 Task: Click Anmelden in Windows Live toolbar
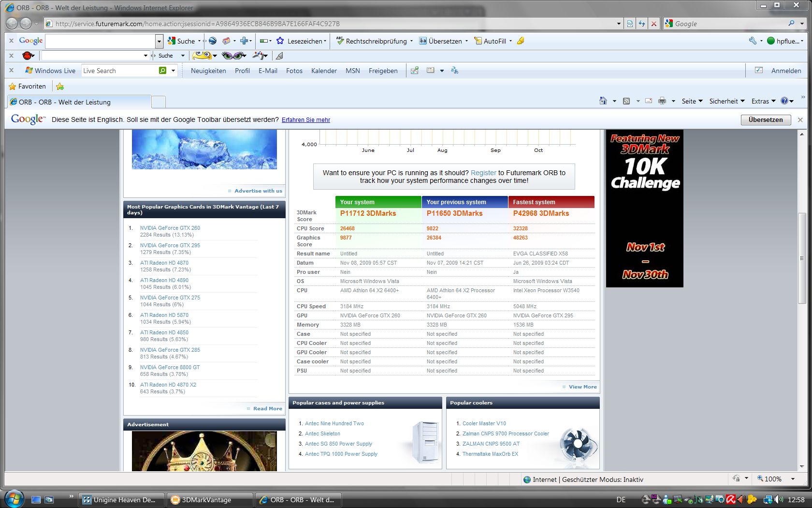tap(786, 71)
